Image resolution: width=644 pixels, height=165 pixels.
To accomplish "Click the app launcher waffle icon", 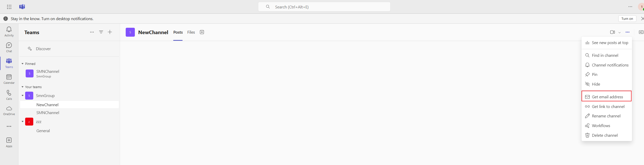I will click(9, 7).
